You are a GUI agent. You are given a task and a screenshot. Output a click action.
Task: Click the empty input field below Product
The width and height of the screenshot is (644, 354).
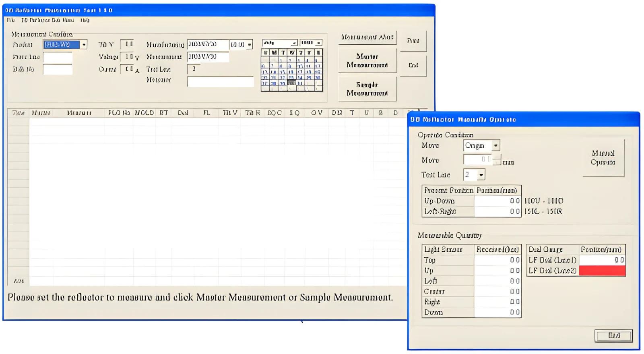pos(58,58)
